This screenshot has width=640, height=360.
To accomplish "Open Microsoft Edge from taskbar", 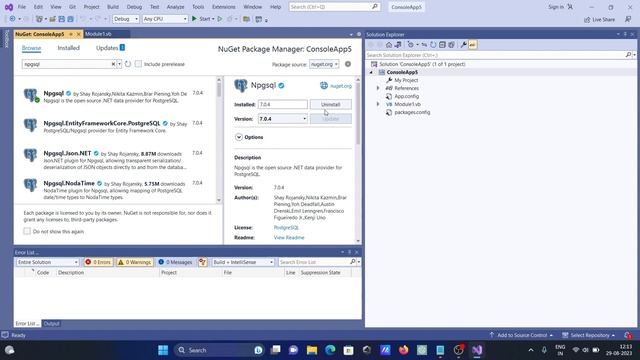I will coord(330,350).
